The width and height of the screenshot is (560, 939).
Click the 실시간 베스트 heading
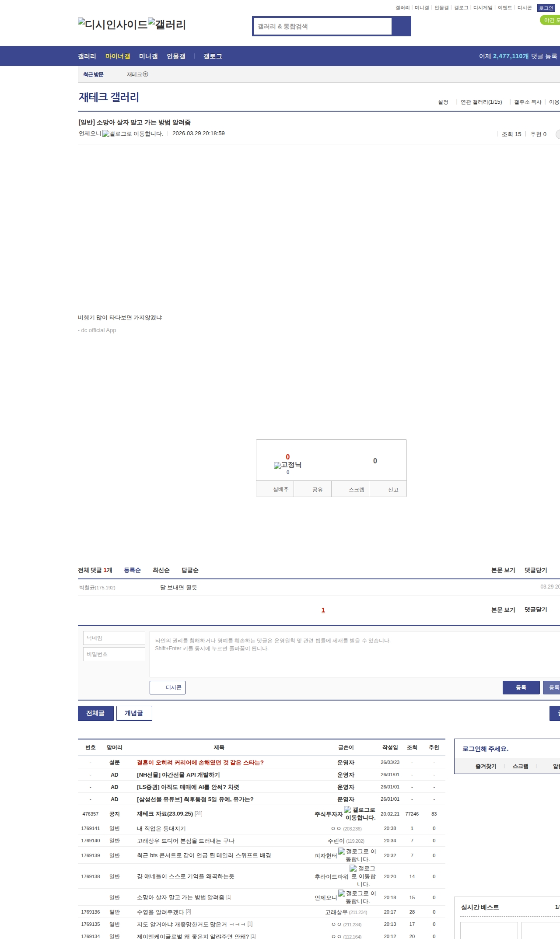(480, 907)
